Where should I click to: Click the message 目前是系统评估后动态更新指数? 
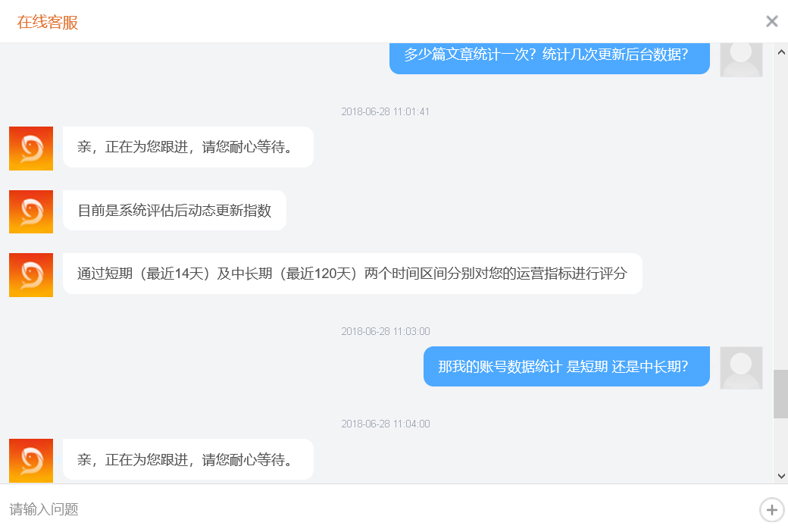tap(174, 210)
